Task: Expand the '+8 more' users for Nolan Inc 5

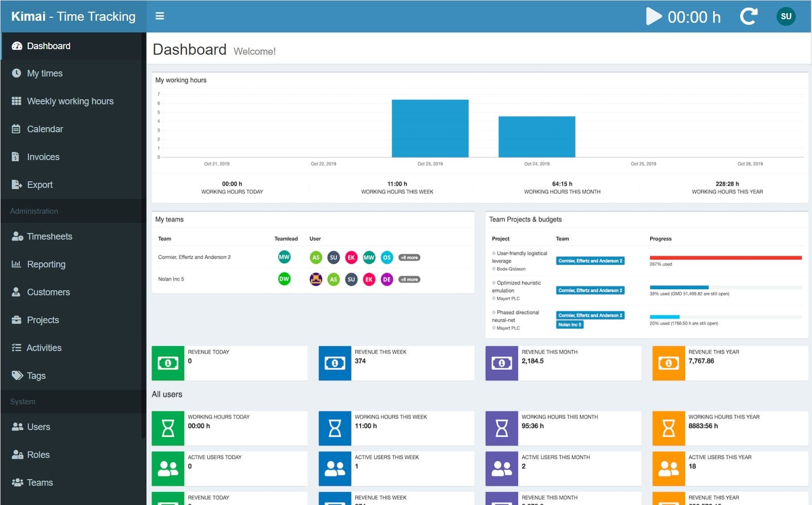Action: click(410, 279)
